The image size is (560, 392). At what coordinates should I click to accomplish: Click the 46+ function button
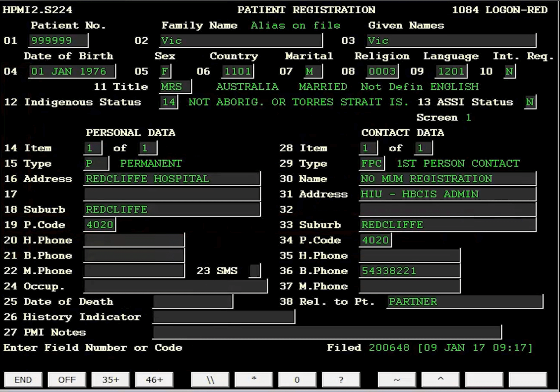point(154,379)
